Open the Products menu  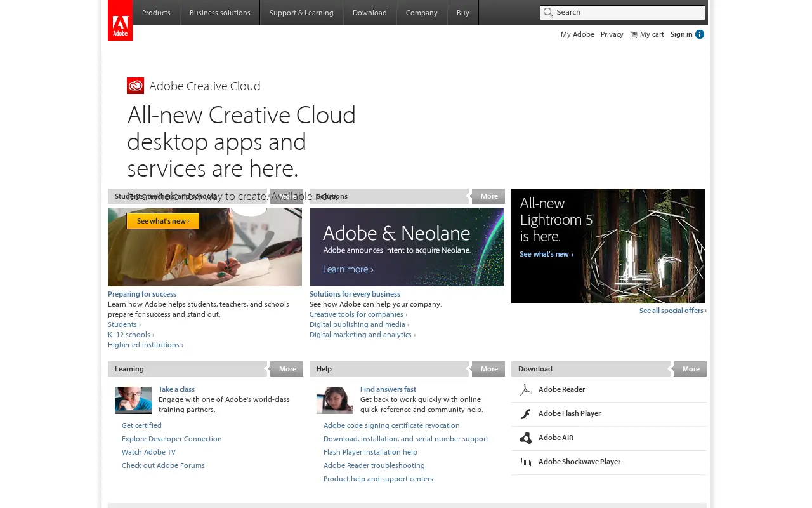pyautogui.click(x=156, y=13)
